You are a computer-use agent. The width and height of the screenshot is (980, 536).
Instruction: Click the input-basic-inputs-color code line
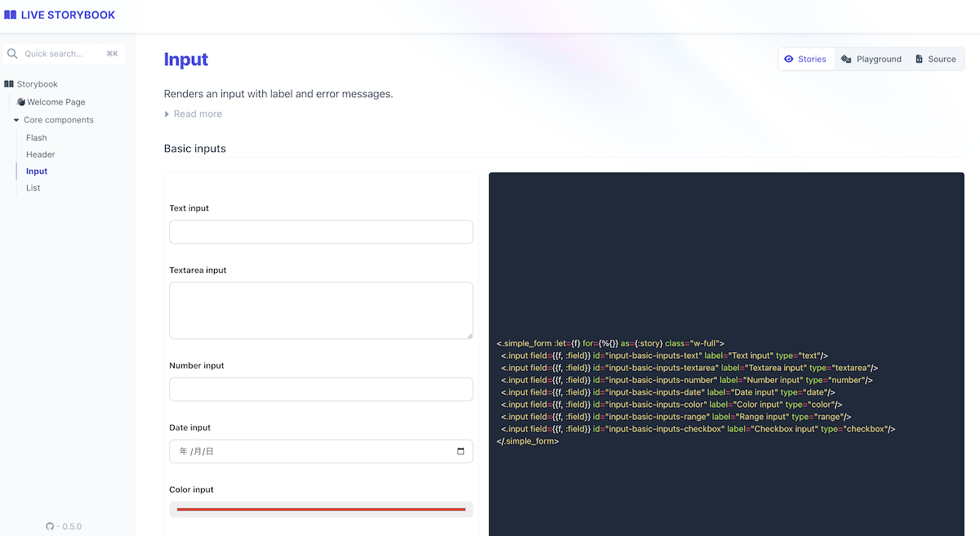pos(671,404)
